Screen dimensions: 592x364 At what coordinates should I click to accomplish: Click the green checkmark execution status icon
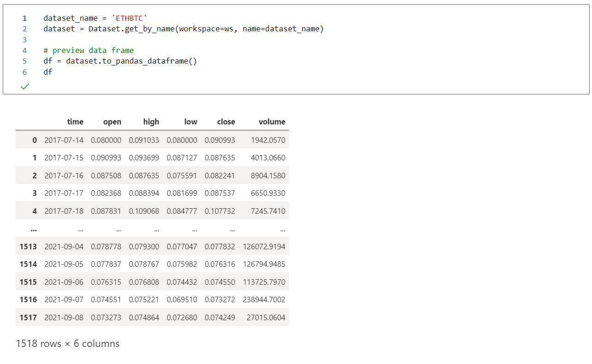[25, 86]
